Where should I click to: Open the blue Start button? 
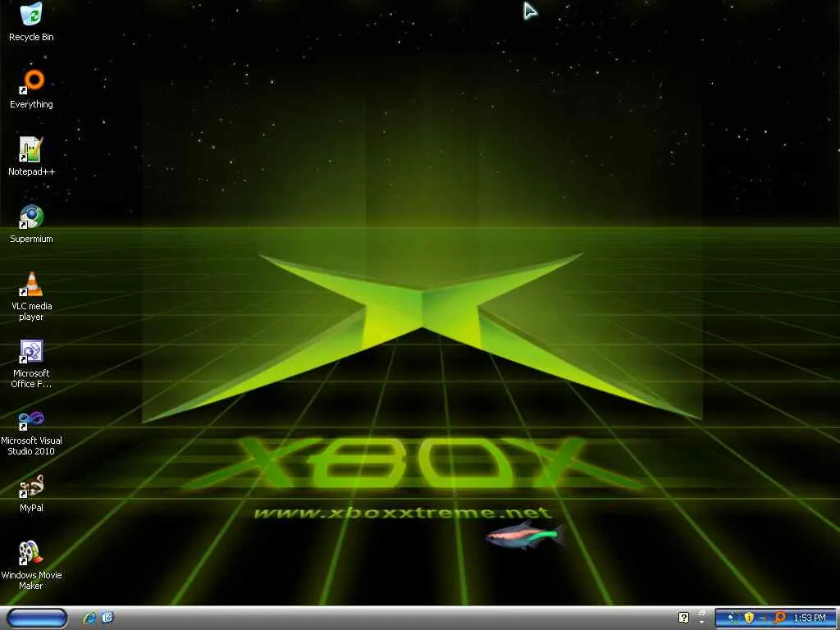click(38, 618)
